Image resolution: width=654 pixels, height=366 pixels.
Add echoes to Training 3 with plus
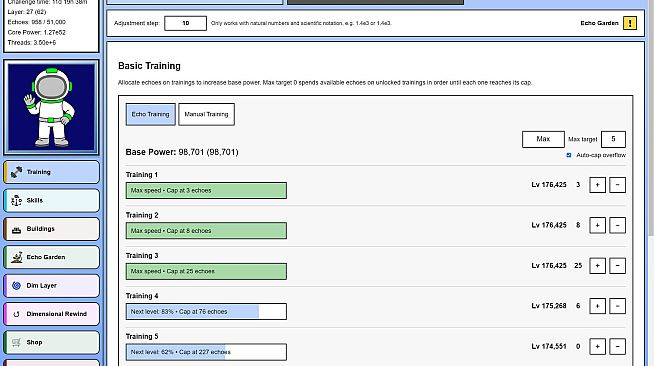(x=597, y=266)
